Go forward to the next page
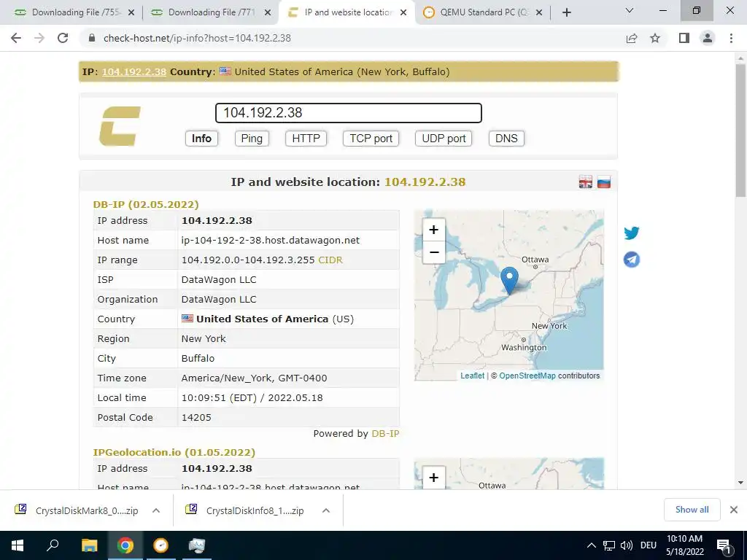747x560 pixels. pos(39,38)
